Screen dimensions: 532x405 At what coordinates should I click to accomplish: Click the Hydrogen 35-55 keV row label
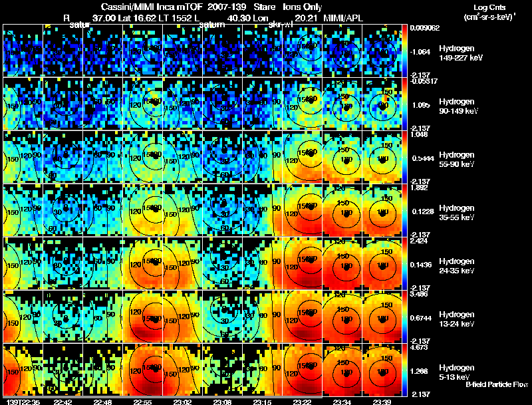coord(456,213)
